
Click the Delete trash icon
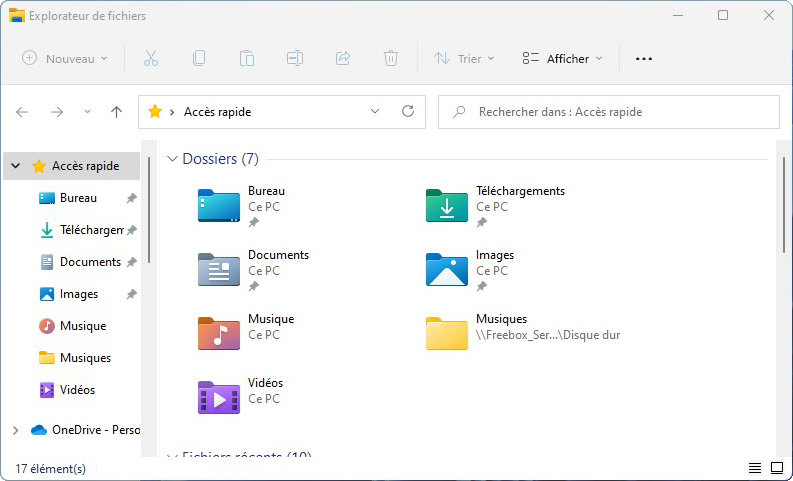click(391, 58)
